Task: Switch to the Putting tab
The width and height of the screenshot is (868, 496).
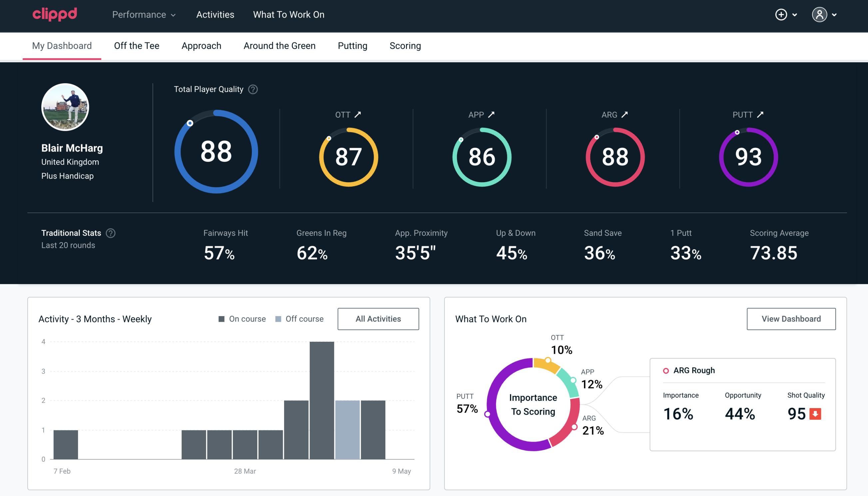Action: point(352,45)
